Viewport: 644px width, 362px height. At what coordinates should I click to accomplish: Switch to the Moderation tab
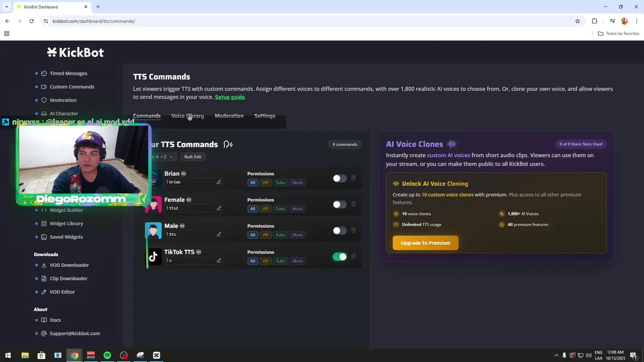click(x=229, y=116)
